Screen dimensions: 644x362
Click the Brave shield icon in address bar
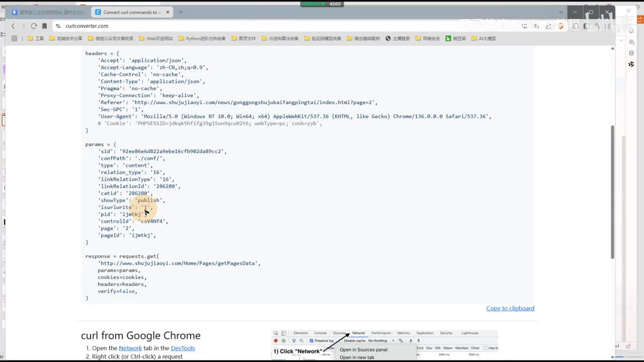pyautogui.click(x=561, y=26)
